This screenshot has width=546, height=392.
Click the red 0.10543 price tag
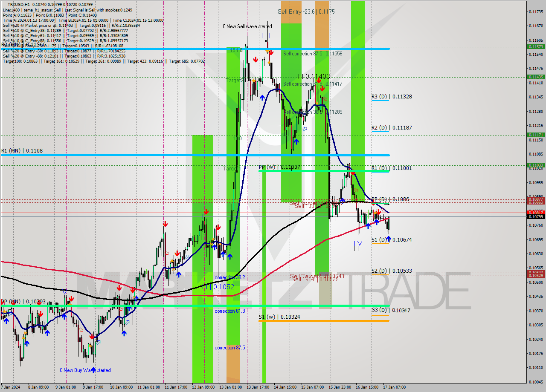[536, 272]
